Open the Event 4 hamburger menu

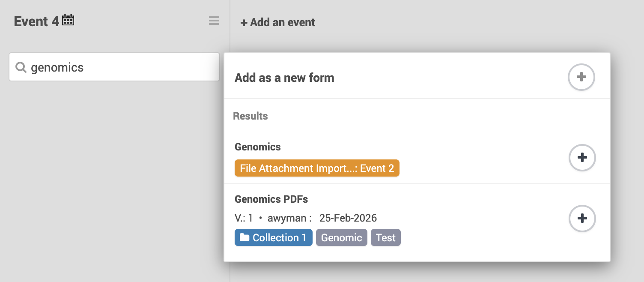[x=214, y=21]
